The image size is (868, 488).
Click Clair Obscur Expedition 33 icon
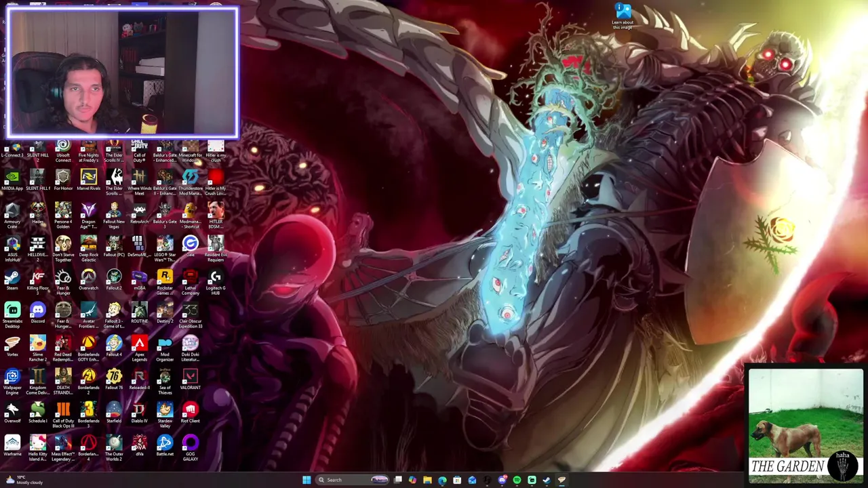point(190,316)
